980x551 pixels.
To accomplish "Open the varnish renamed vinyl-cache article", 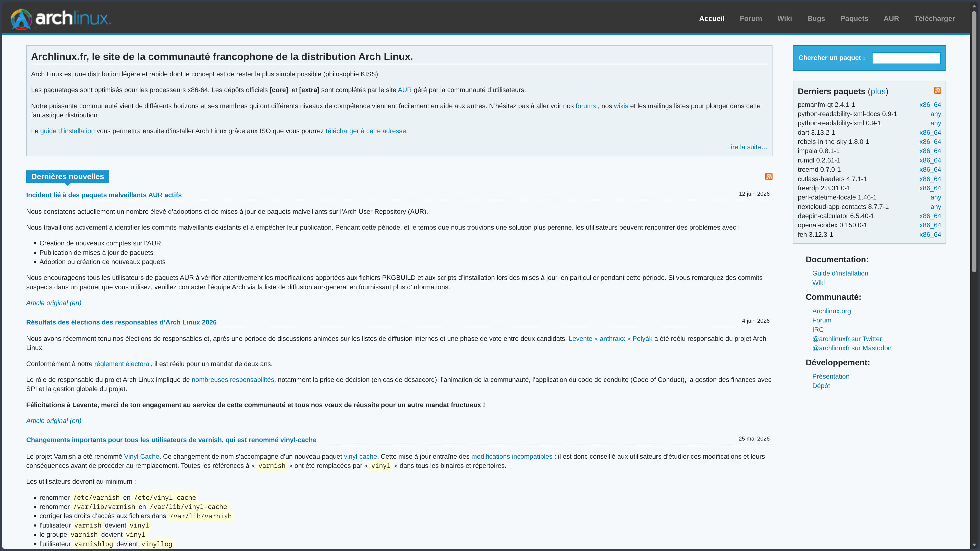I will [x=171, y=440].
